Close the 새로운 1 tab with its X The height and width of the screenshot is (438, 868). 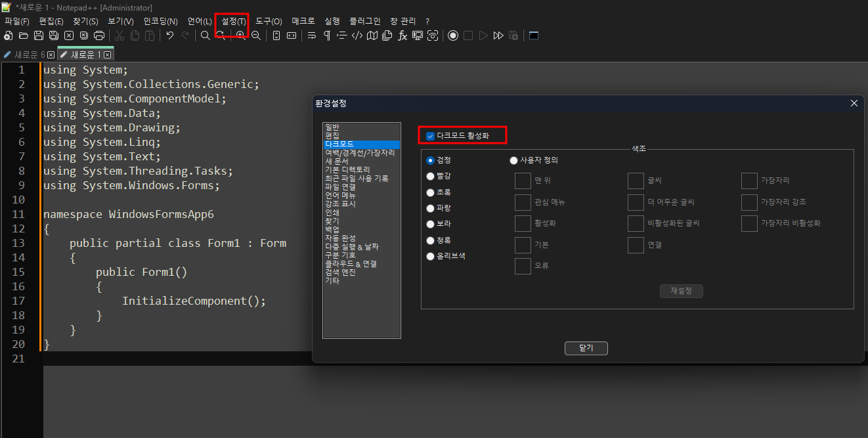[x=107, y=55]
